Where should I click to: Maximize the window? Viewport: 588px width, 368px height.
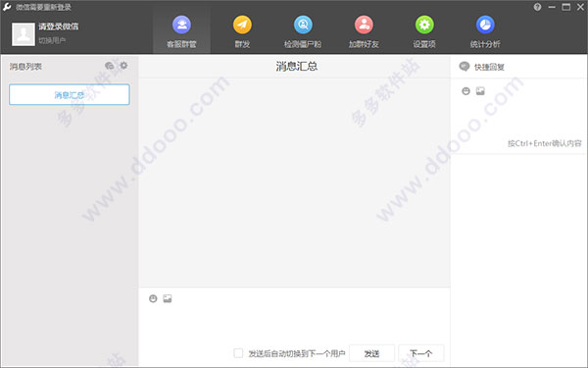[x=566, y=7]
